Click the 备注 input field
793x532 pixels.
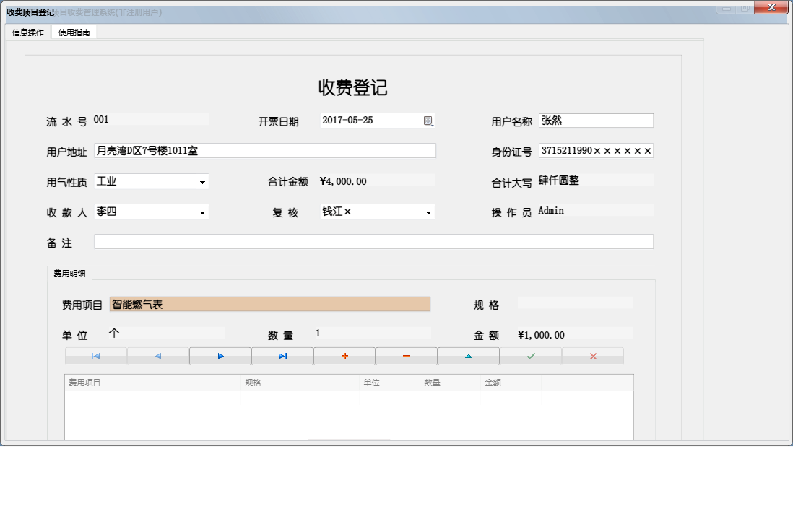tap(373, 242)
